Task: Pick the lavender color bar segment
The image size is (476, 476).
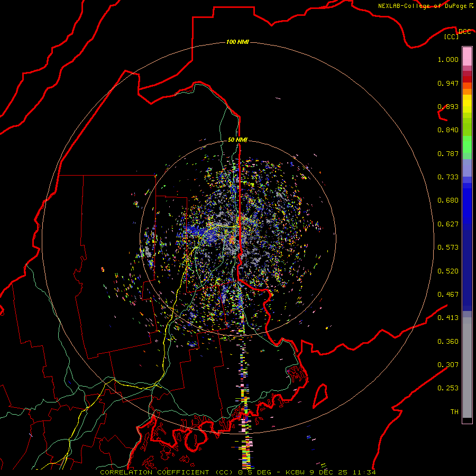Action: (467, 168)
